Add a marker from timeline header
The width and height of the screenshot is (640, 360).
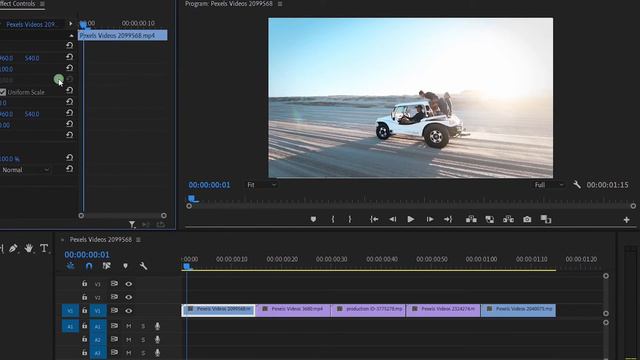click(125, 266)
